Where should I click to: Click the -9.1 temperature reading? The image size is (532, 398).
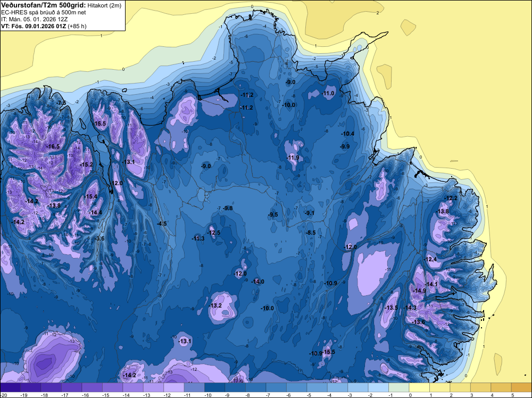(310, 213)
